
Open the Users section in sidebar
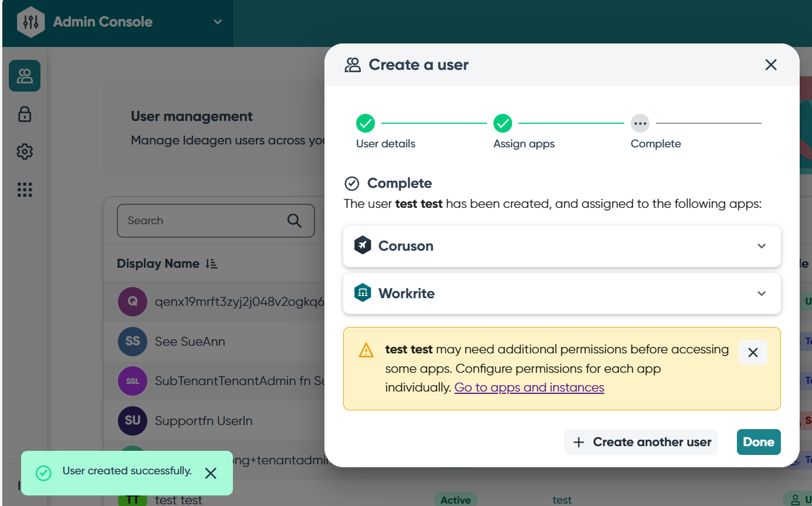click(x=25, y=76)
